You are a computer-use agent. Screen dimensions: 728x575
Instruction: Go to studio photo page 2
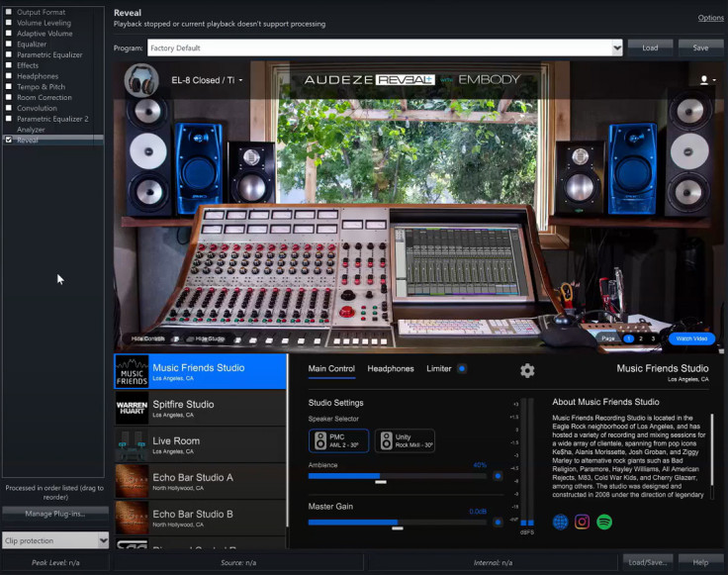click(641, 338)
